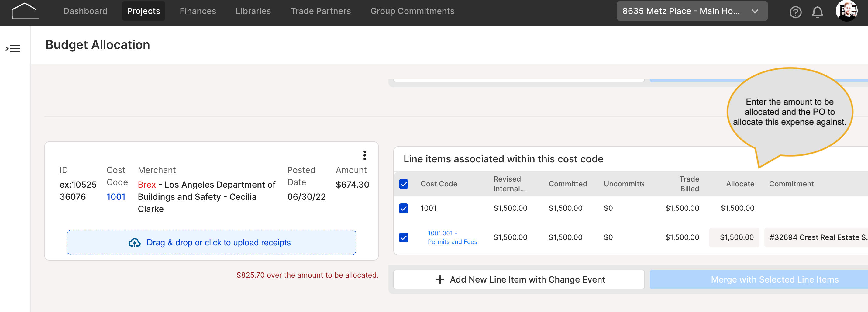
Task: Expand the sidebar menu toggle
Action: pos(13,49)
